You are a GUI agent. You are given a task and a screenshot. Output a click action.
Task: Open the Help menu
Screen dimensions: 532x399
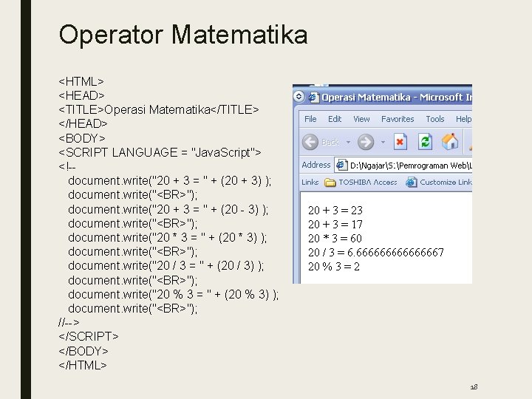463,119
